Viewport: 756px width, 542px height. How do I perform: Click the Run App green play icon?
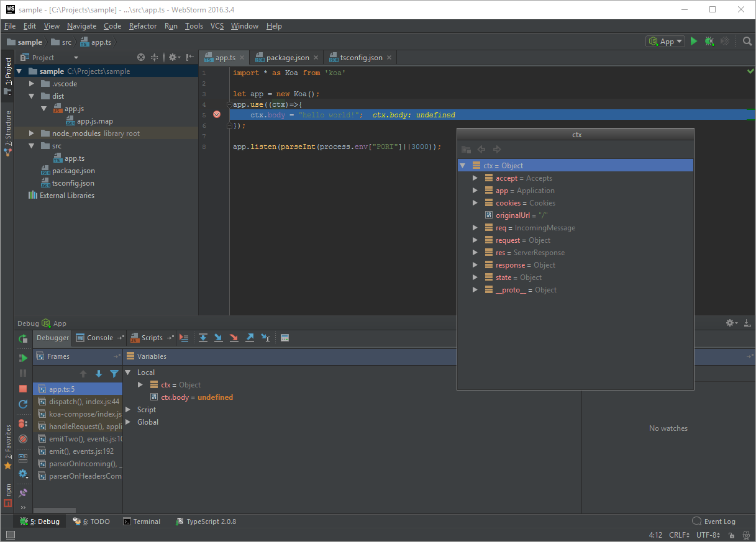click(x=694, y=42)
